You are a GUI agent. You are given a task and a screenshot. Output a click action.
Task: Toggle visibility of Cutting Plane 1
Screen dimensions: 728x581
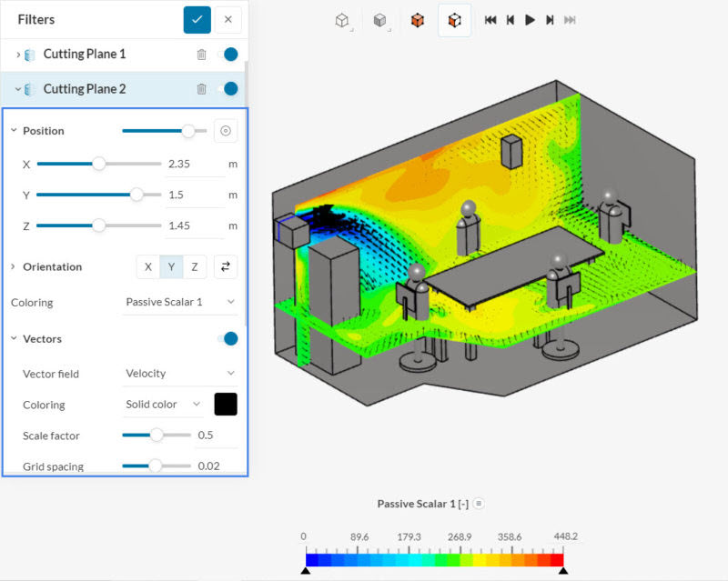(230, 54)
